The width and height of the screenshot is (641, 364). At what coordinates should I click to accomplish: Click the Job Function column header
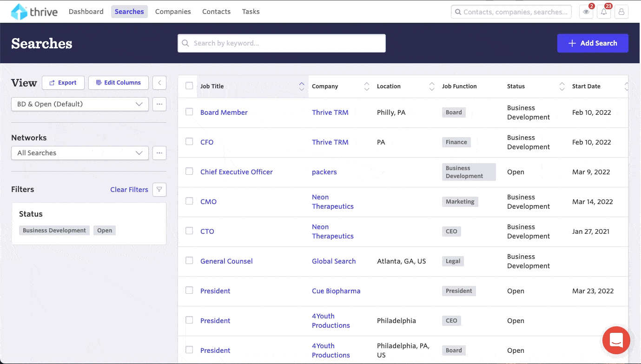coord(459,86)
